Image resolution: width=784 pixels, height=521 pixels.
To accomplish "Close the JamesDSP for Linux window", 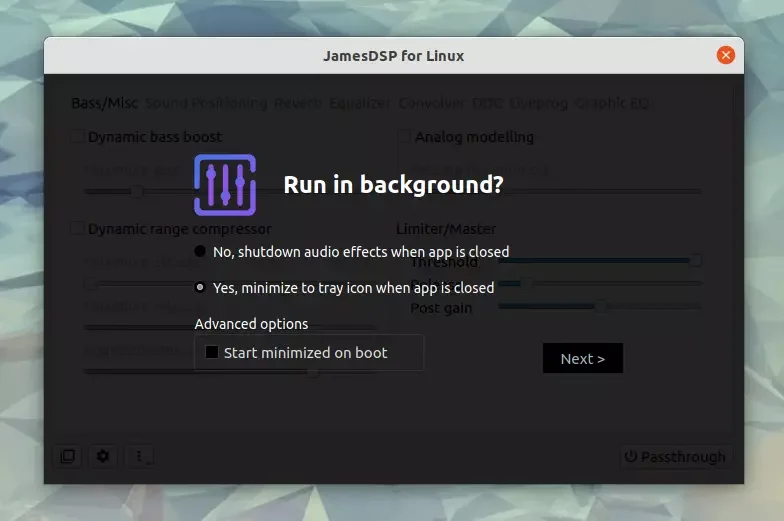I will pyautogui.click(x=726, y=55).
